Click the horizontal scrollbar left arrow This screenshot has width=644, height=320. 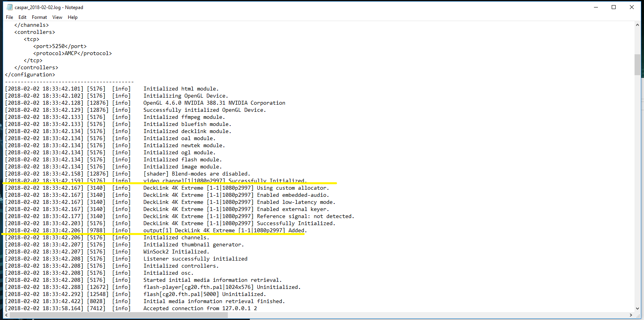pyautogui.click(x=6, y=315)
